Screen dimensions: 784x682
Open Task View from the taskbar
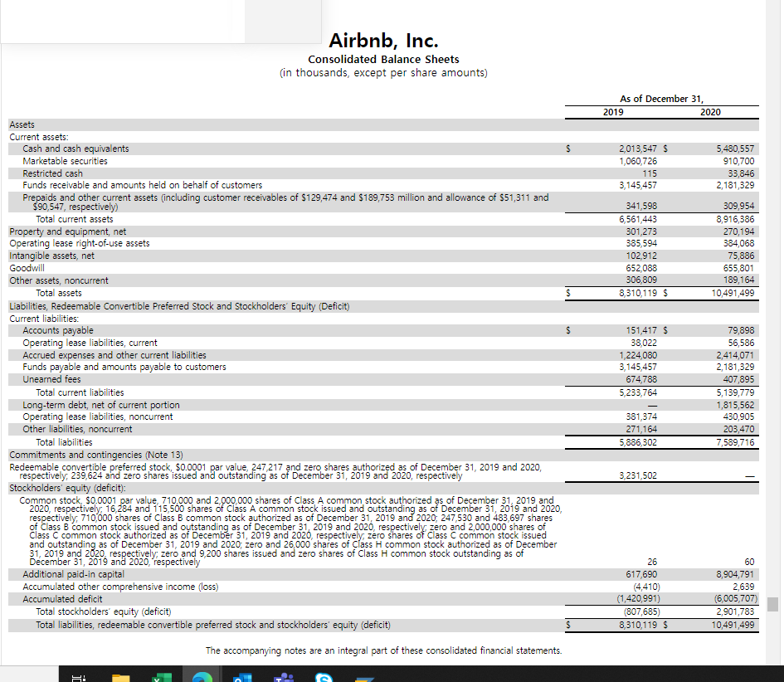point(79,678)
